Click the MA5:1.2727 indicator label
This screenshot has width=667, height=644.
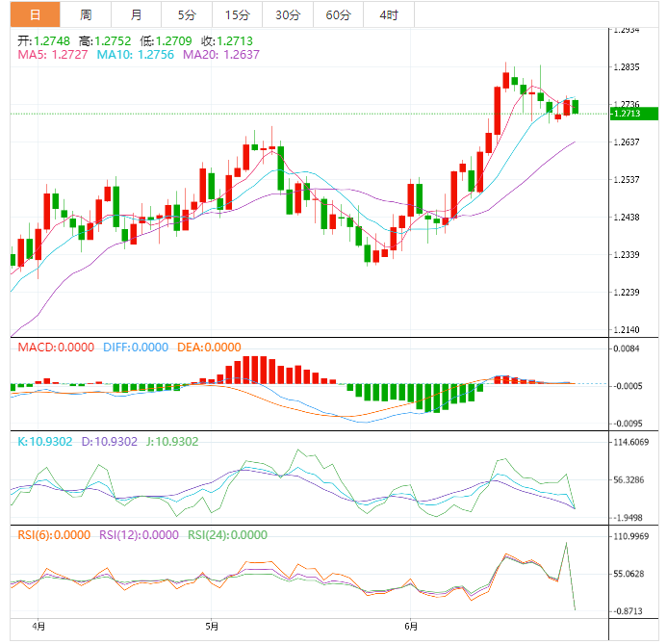pyautogui.click(x=51, y=56)
